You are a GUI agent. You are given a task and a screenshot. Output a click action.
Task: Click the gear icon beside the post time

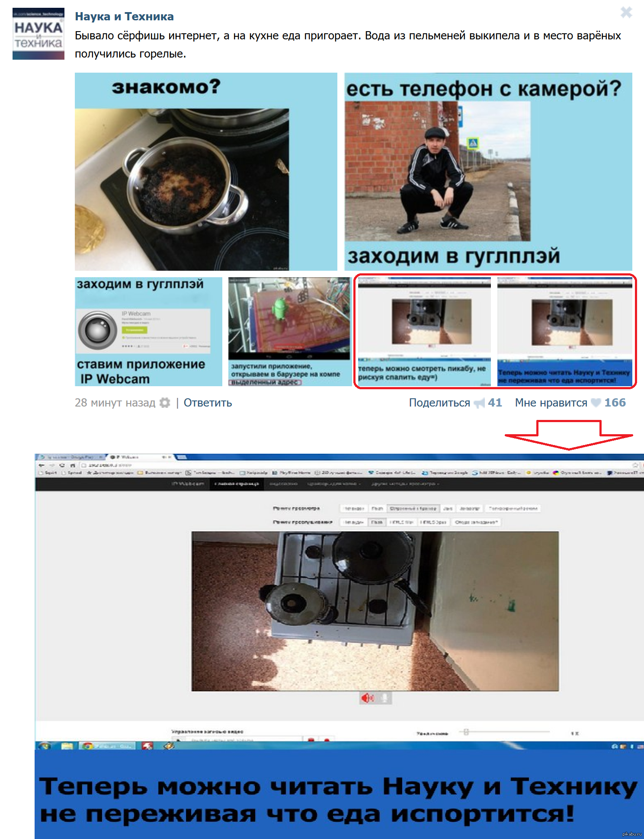[x=165, y=403]
